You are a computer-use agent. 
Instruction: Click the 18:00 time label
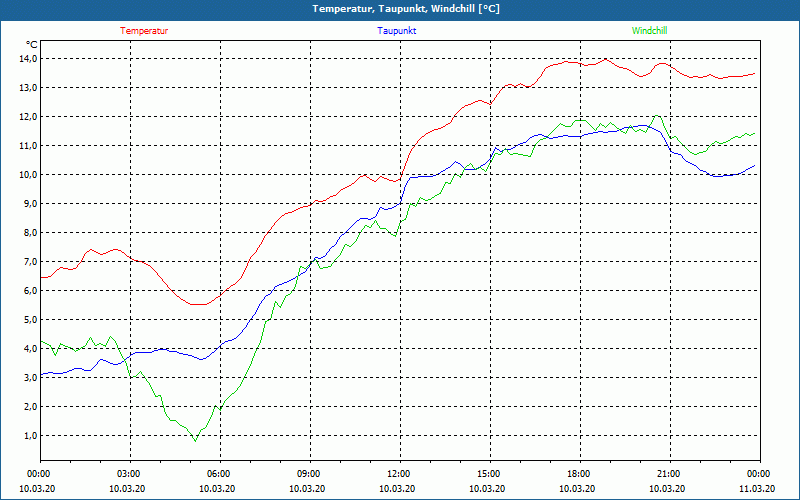pos(580,474)
